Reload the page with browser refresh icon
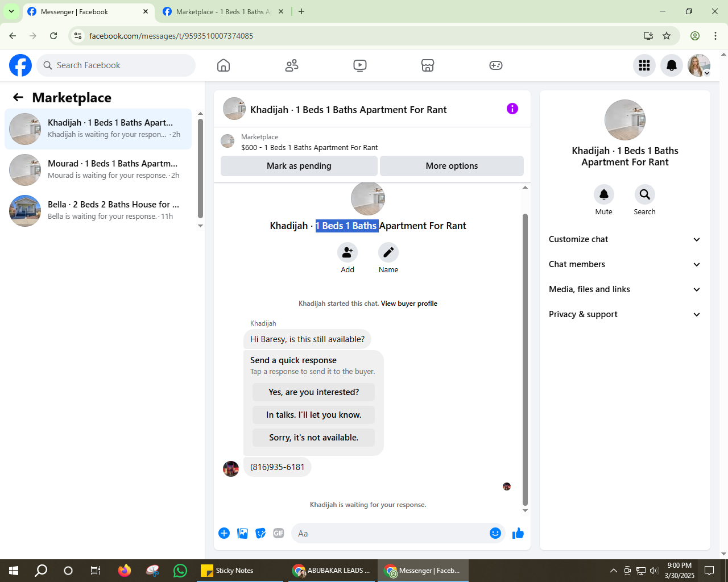 (x=53, y=36)
